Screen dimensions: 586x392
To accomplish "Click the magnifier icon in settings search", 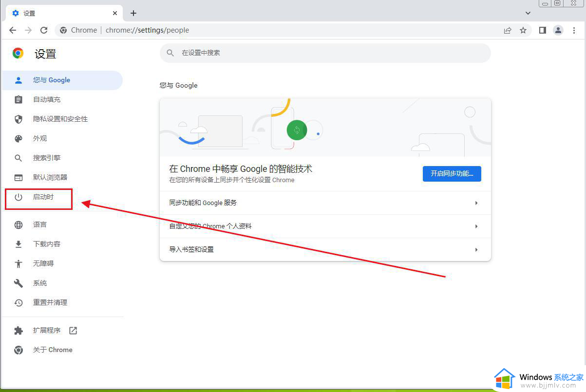I will (170, 53).
